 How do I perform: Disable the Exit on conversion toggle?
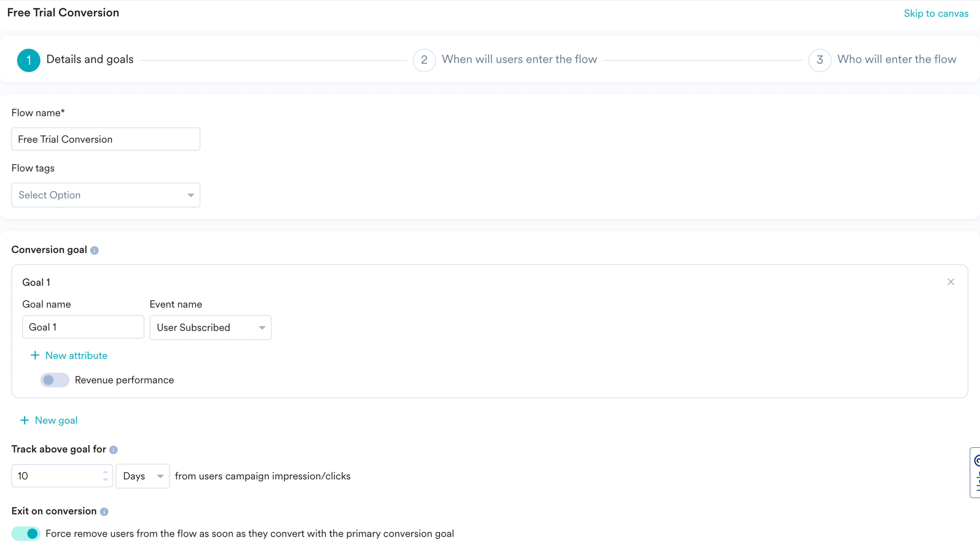26,533
